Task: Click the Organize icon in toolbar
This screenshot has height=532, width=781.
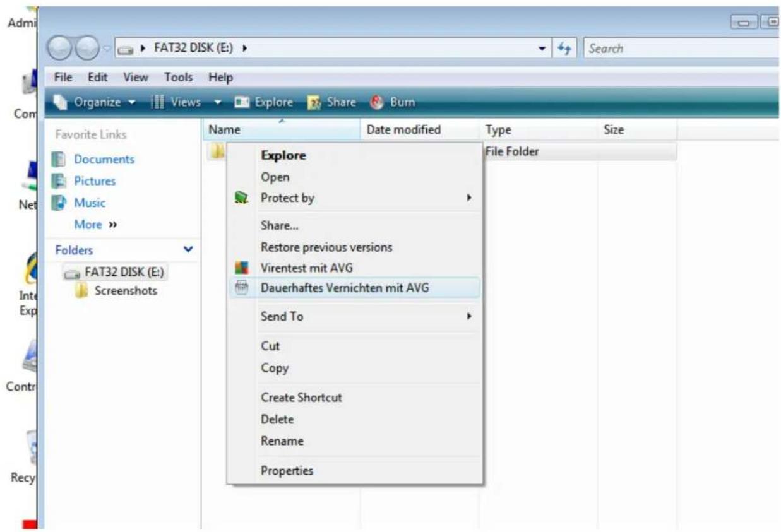Action: click(60, 102)
